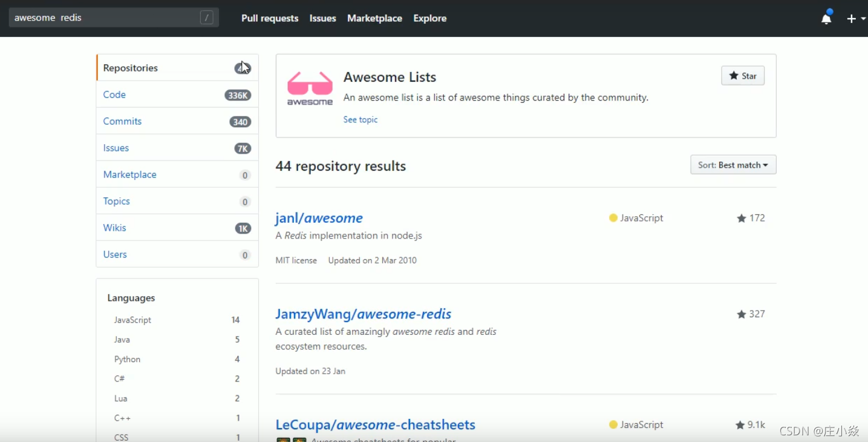Open the Sort: Best match dropdown
Screen dimensions: 868x442
[733, 165]
